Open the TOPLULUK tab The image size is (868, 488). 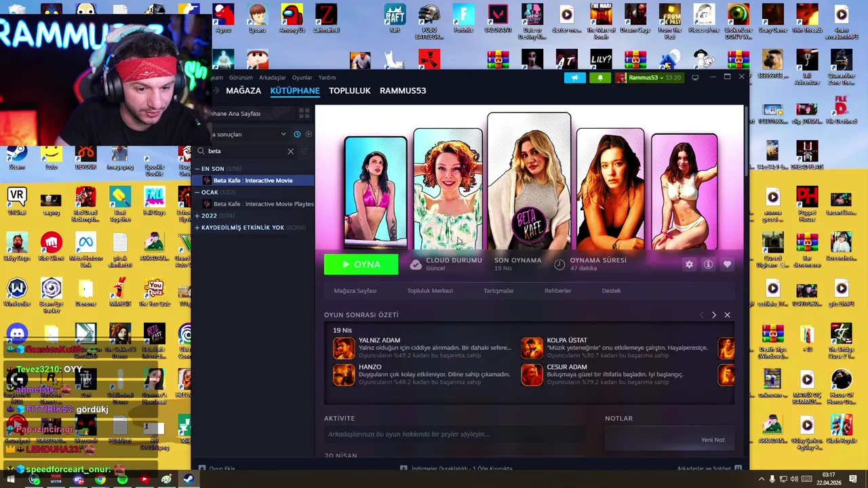pos(350,91)
